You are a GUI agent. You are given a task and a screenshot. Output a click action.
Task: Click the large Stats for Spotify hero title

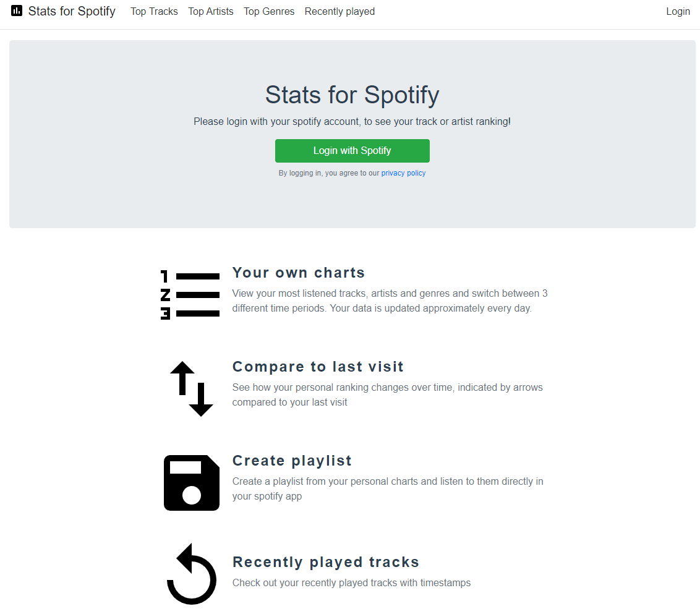click(x=351, y=95)
